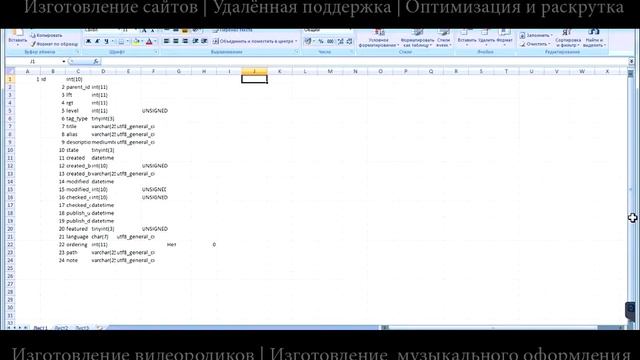Apply the yellow fill color bucket

click(x=136, y=41)
